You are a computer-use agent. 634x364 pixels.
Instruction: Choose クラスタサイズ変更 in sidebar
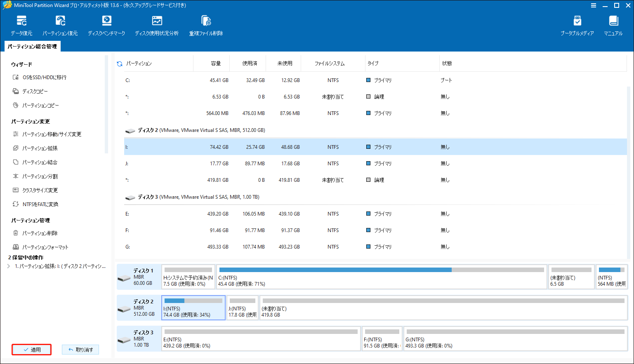(x=35, y=190)
